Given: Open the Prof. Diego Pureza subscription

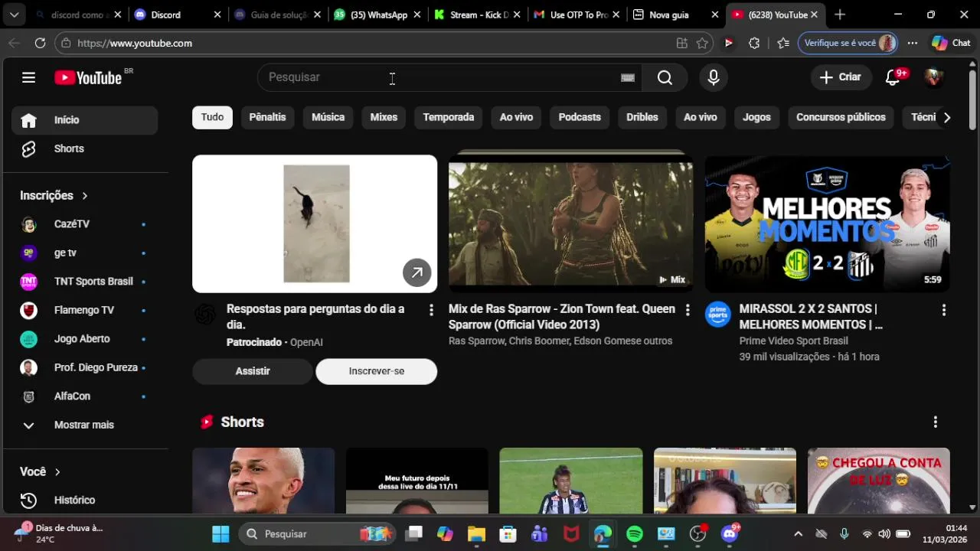Looking at the screenshot, I should tap(84, 367).
